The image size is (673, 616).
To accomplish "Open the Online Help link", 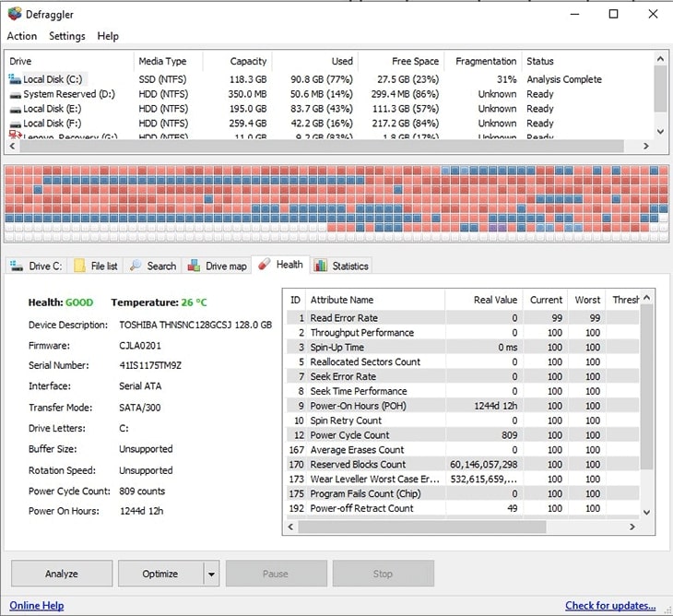I will [x=37, y=606].
